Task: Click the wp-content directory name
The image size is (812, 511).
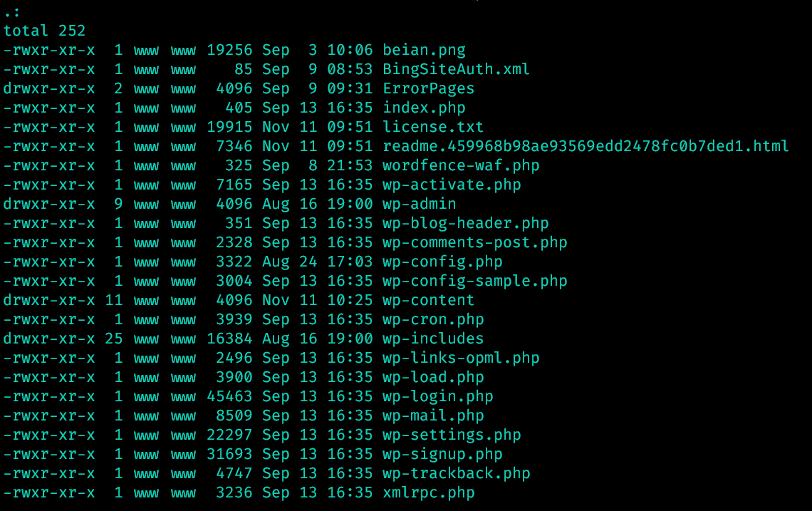Action: (428, 300)
